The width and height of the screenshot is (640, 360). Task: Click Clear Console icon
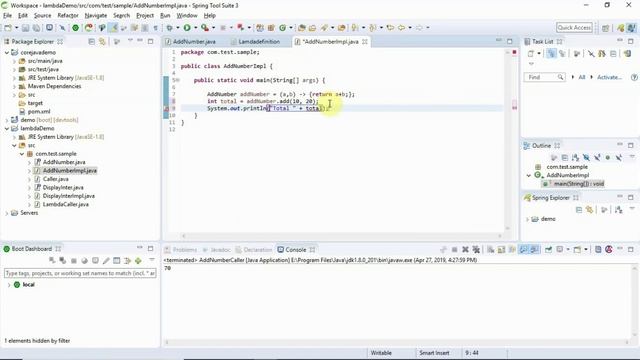click(491, 249)
